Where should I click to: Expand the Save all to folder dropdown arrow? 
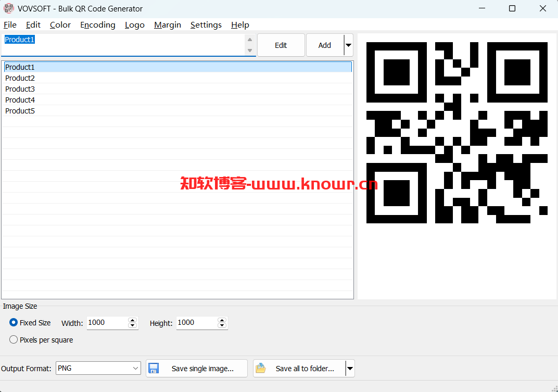pyautogui.click(x=350, y=369)
